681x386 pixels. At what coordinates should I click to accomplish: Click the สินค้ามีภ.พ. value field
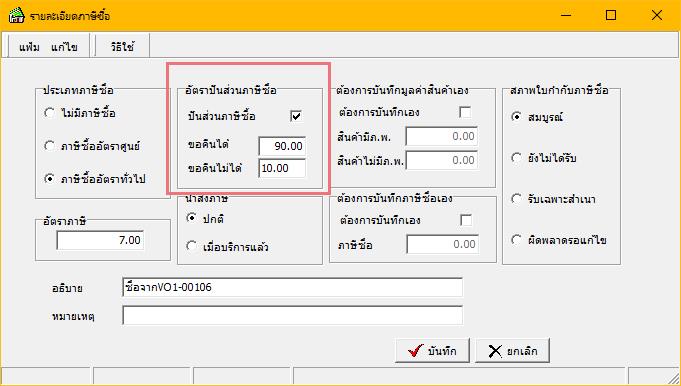tap(442, 136)
